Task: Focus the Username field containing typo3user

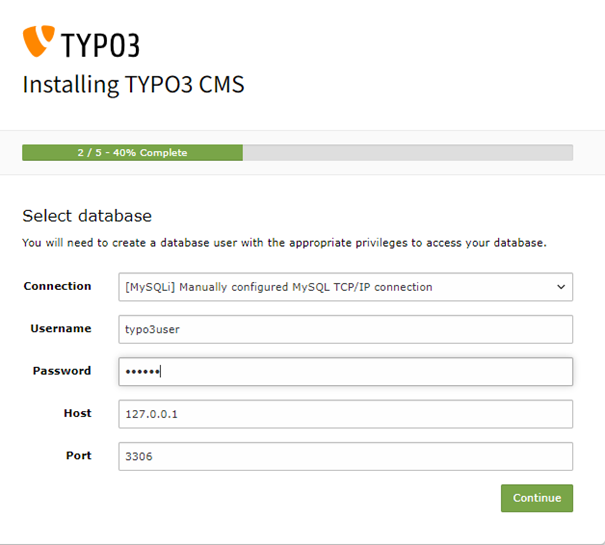Action: point(345,329)
